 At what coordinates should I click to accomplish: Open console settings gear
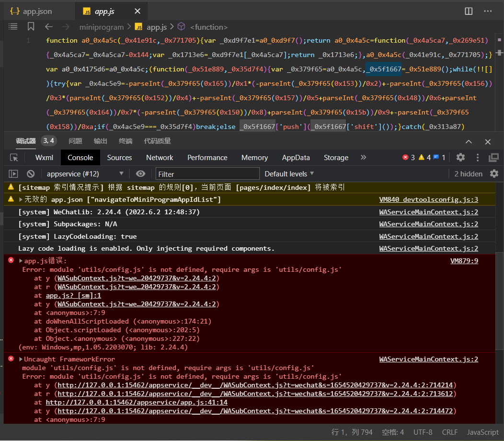click(494, 174)
